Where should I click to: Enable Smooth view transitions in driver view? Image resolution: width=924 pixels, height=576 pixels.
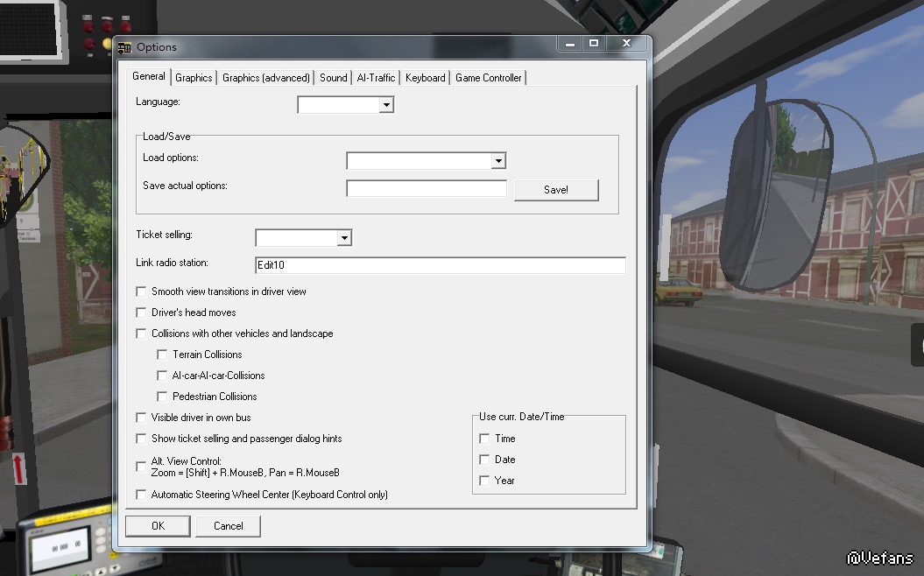tap(142, 292)
